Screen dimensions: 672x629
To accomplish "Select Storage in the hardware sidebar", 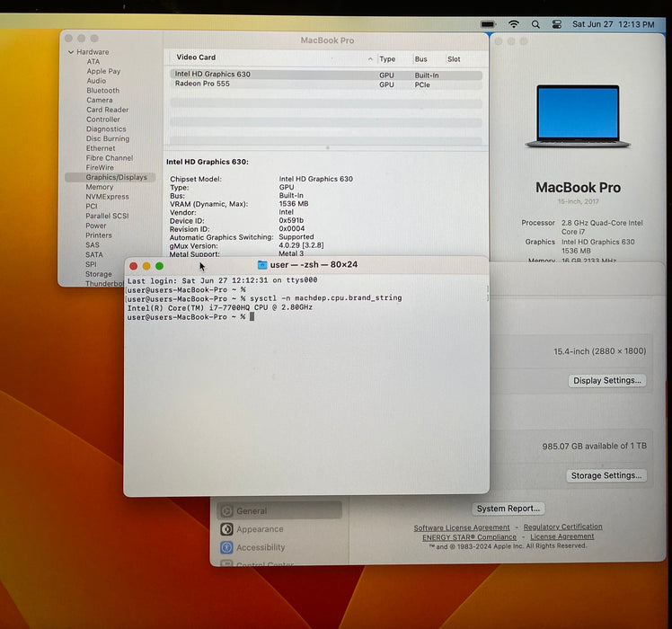I will pos(98,274).
